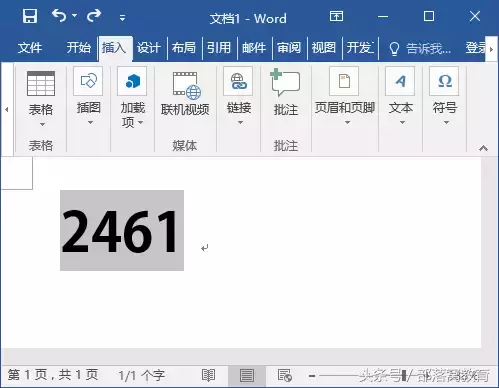Click the page count 第1页，共1页
Image resolution: width=499 pixels, height=388 pixels.
[x=53, y=375]
